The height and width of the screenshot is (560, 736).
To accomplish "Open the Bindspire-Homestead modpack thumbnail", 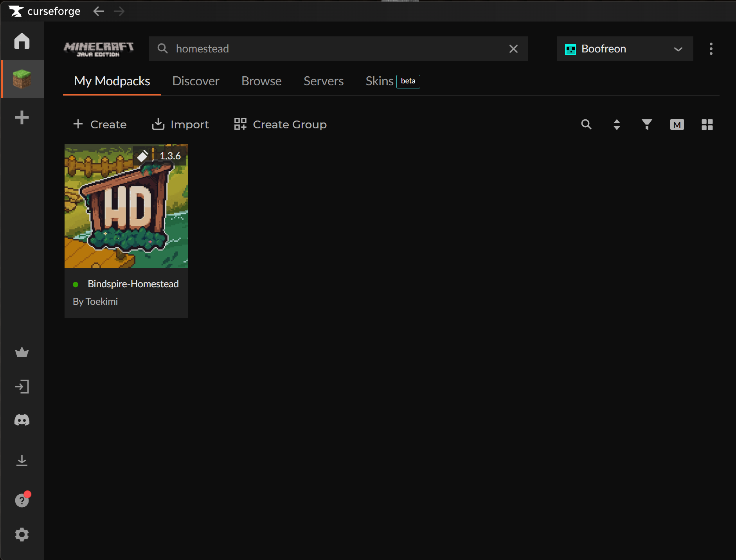I will tap(126, 206).
